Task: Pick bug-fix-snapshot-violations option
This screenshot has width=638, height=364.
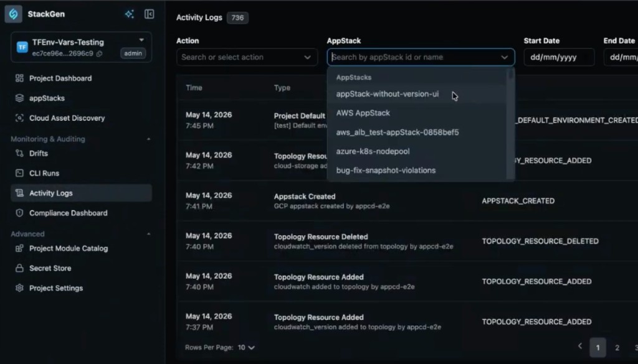Action: click(x=417, y=170)
